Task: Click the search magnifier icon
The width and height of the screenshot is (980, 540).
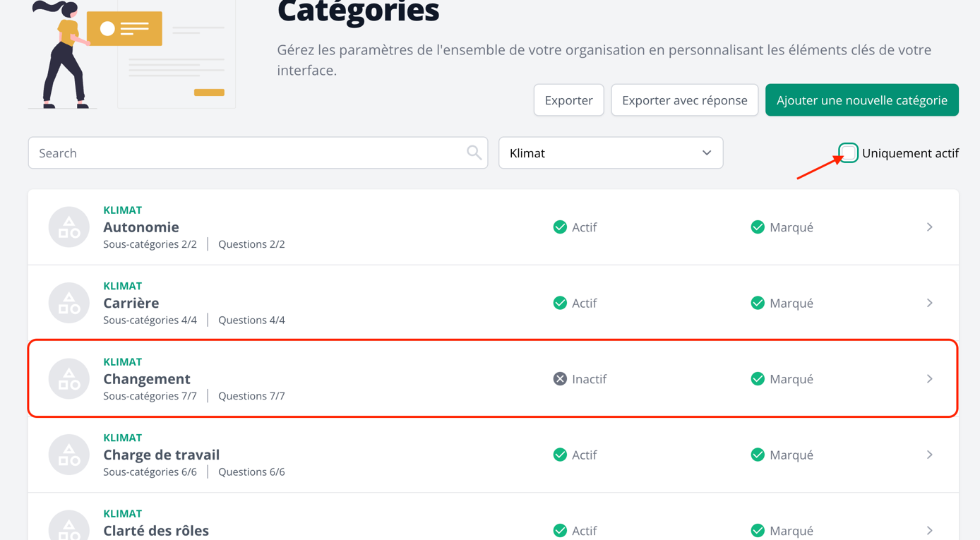Action: (474, 152)
